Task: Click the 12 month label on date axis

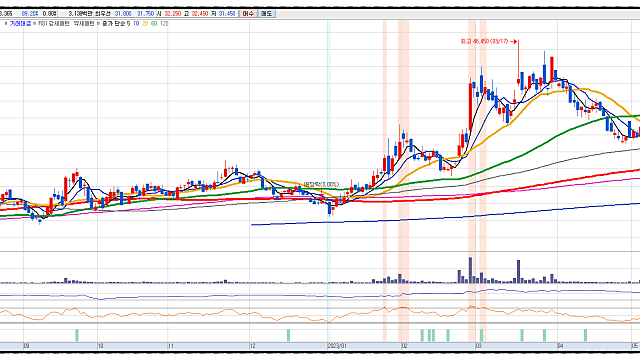Action: (253, 346)
